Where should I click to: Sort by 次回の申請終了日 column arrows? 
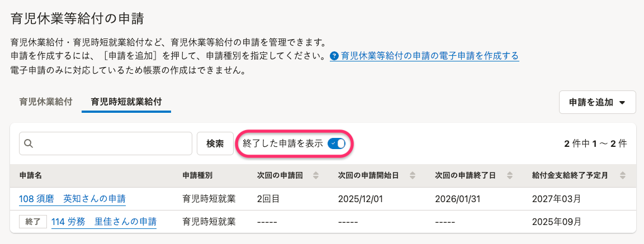(510, 175)
